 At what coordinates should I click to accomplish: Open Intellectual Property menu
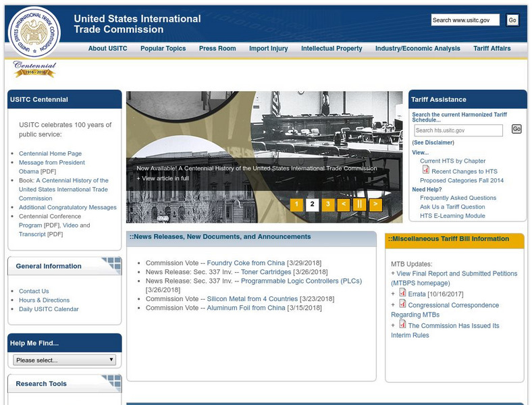click(331, 49)
